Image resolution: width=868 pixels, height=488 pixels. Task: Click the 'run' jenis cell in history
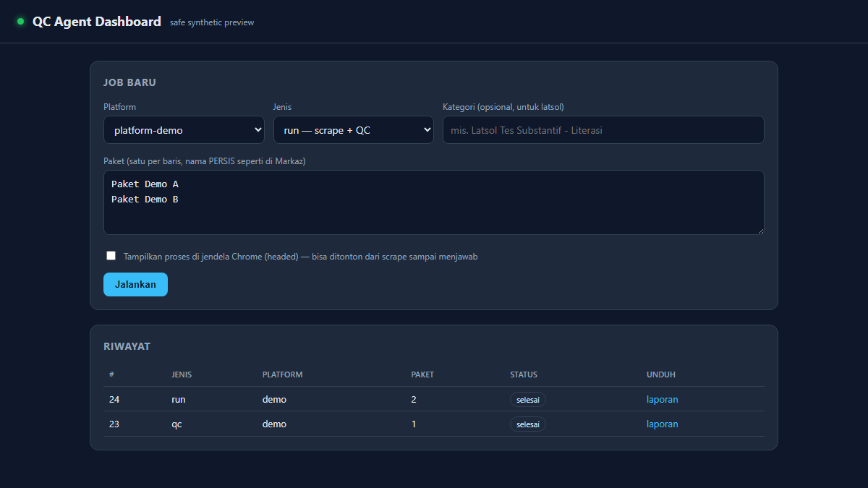coord(179,399)
